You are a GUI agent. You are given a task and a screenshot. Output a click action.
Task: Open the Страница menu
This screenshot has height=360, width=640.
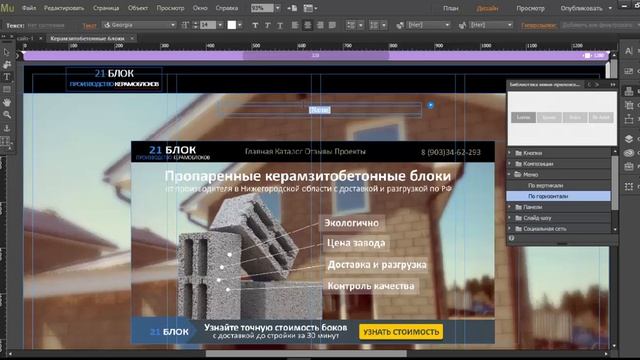[x=106, y=8]
